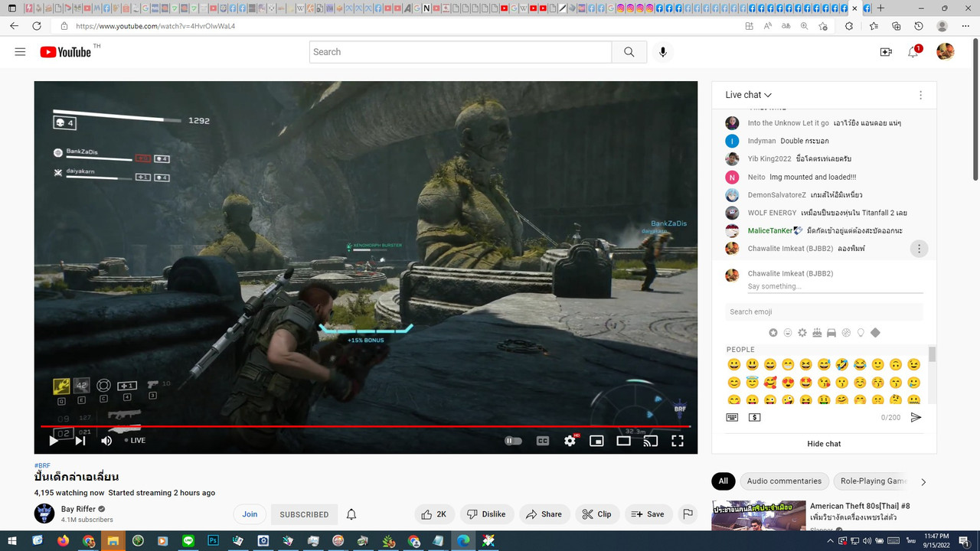Toggle the autoplay switch

pyautogui.click(x=513, y=440)
